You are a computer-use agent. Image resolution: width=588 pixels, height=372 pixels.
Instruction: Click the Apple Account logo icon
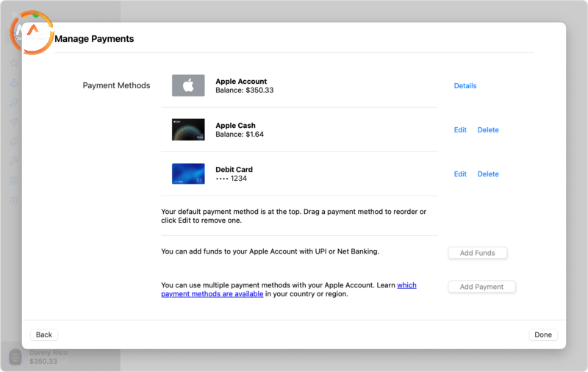click(x=188, y=86)
